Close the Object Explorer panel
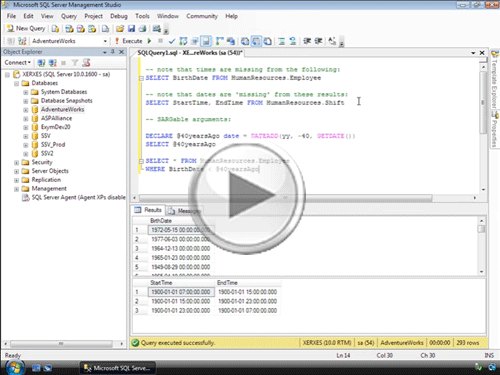 coord(121,52)
